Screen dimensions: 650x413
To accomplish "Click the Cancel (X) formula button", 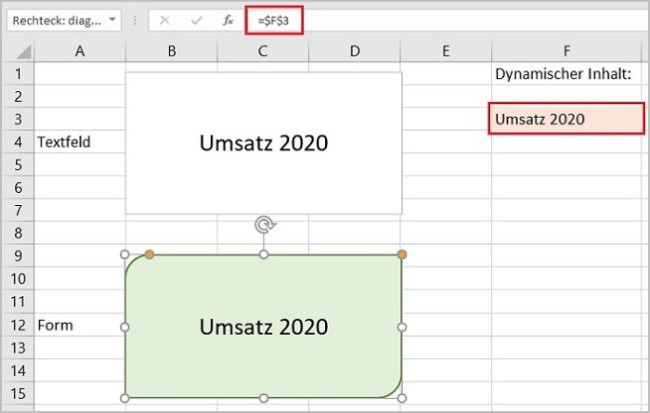I will click(x=165, y=20).
